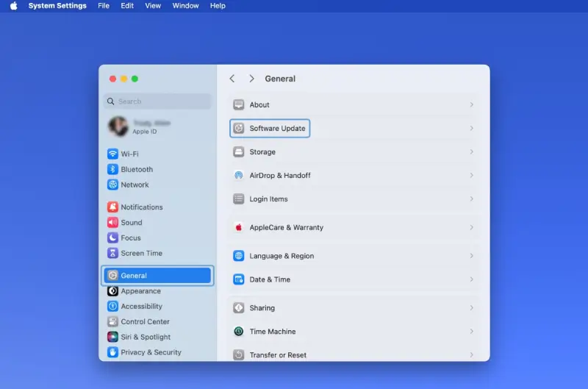
Task: Select the Login Items label
Action: coord(268,199)
